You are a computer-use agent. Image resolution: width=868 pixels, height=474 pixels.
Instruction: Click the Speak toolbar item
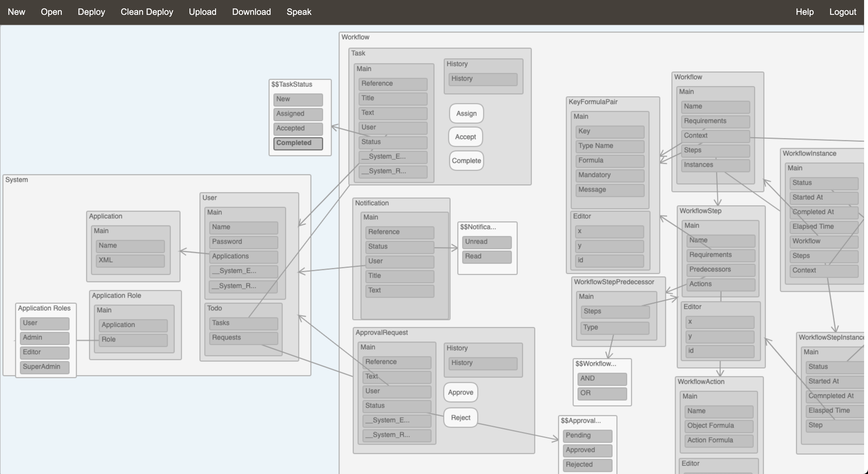[x=299, y=12]
